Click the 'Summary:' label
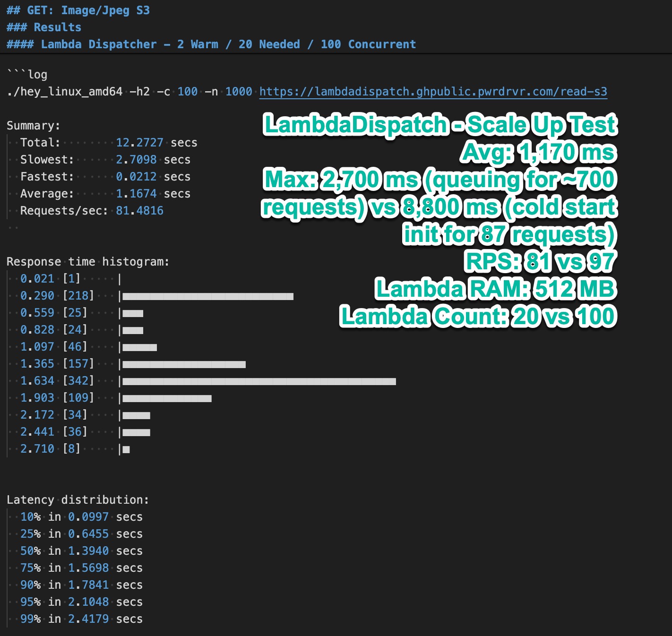 pyautogui.click(x=34, y=126)
